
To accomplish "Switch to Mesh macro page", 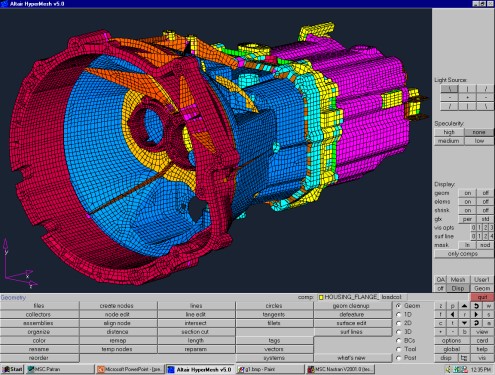I will point(458,280).
